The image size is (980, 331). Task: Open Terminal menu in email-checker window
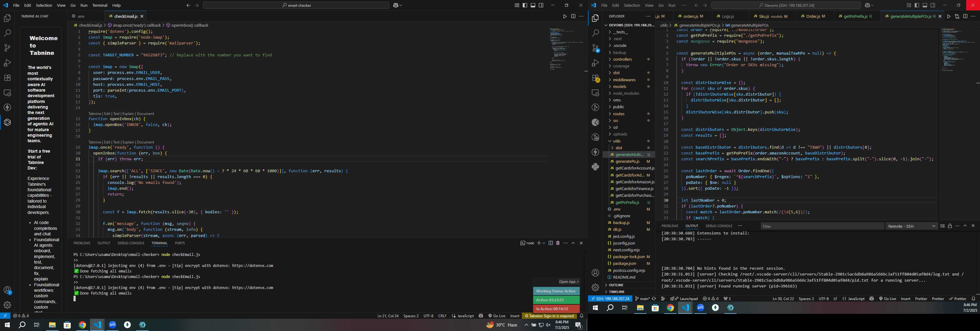(100, 5)
